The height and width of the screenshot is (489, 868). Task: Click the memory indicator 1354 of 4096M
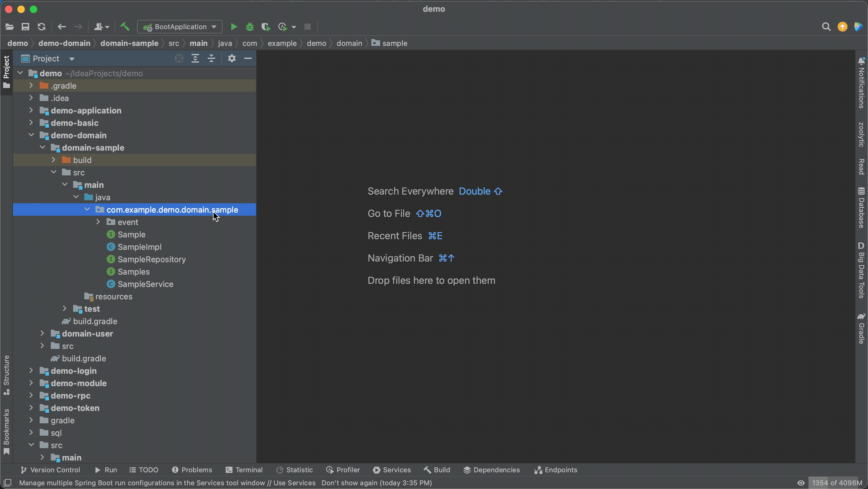tap(837, 482)
